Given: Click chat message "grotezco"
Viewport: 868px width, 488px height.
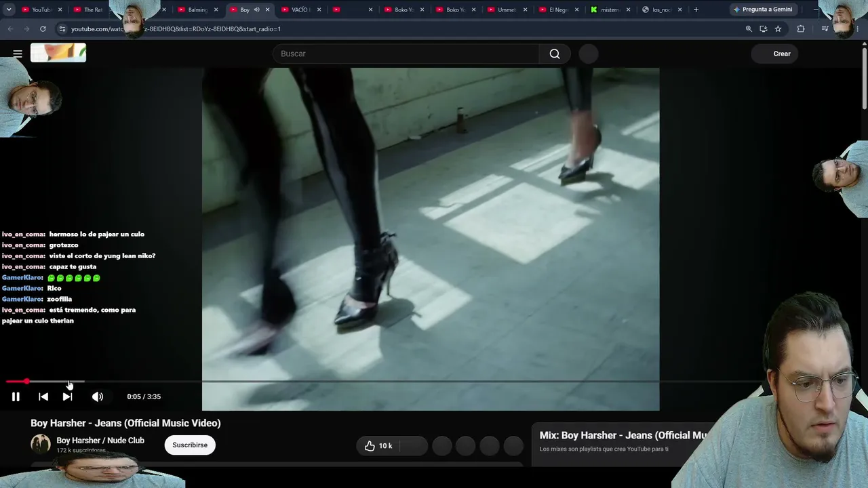Looking at the screenshot, I should (x=64, y=245).
